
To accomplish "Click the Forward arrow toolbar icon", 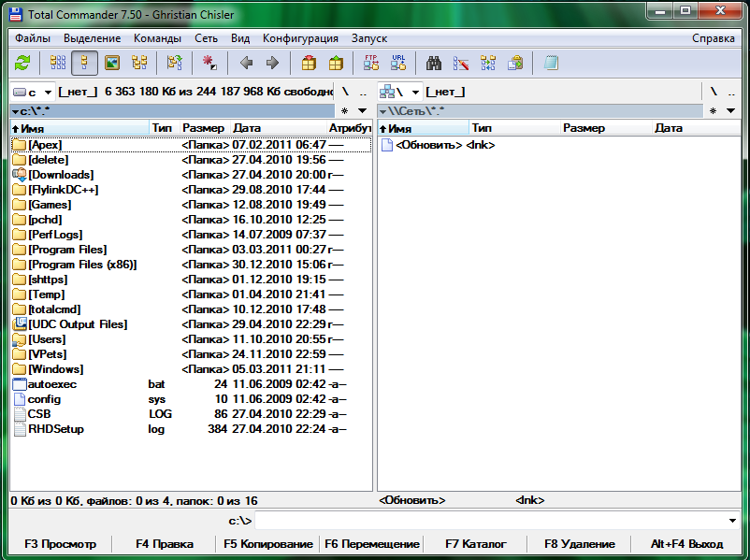I will [x=272, y=64].
